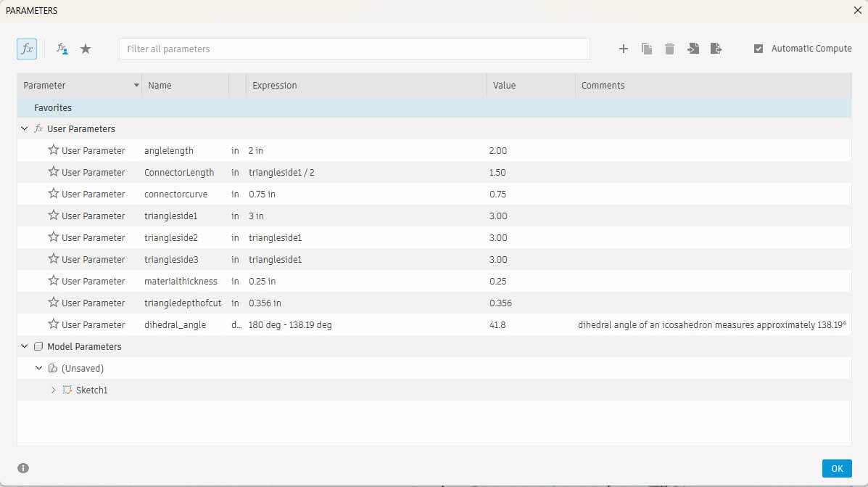Screen dimensions: 868x487
Task: Edit expression '2 in' of anglelength
Action: point(256,151)
